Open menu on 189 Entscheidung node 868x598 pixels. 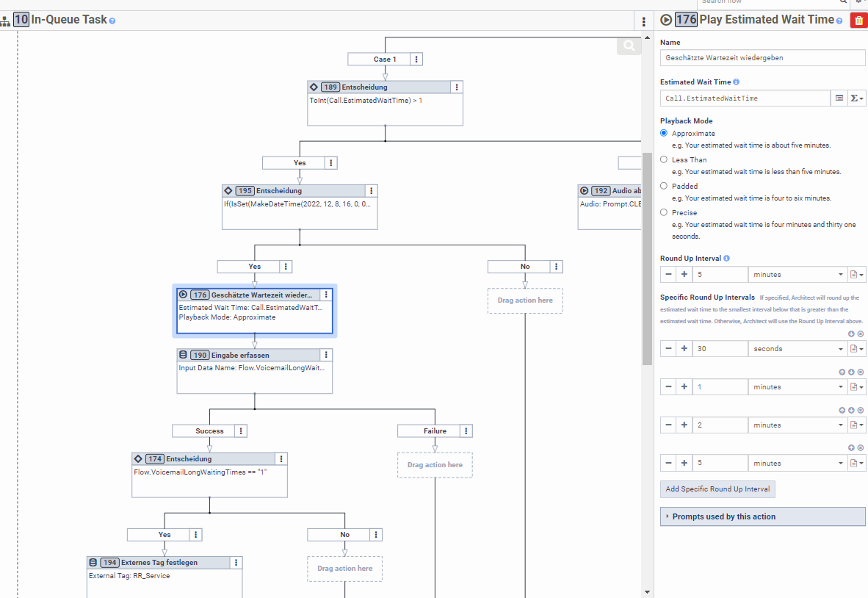457,87
